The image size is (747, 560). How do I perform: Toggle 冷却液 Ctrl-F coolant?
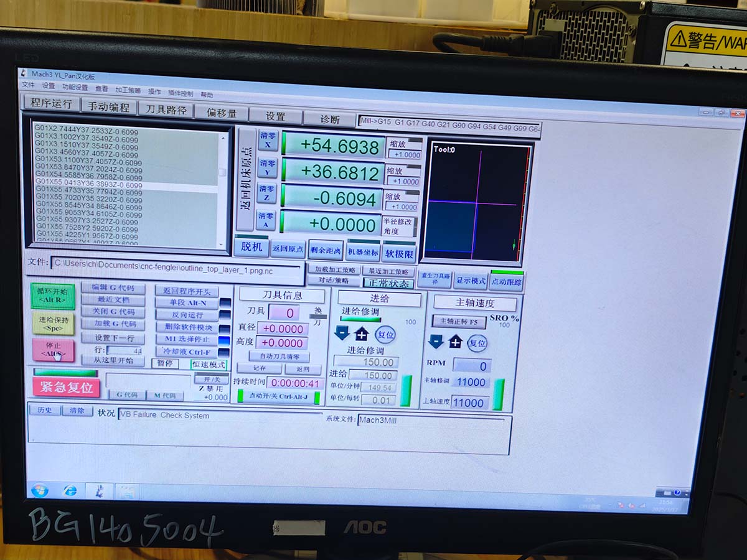click(x=186, y=352)
